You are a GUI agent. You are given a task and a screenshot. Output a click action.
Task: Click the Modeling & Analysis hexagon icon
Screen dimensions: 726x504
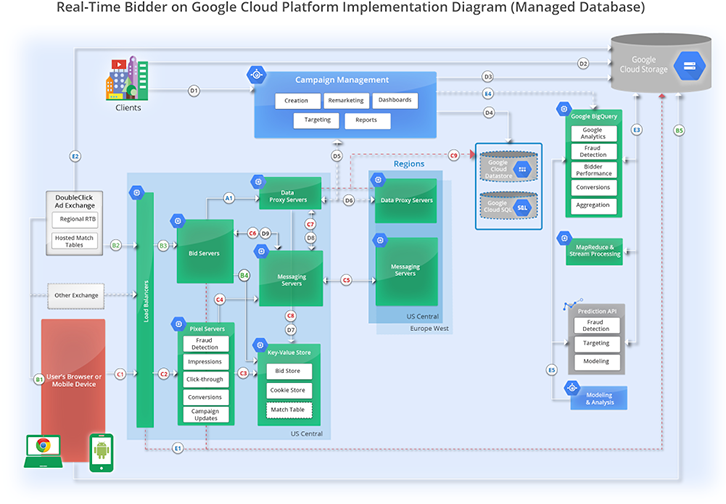[x=572, y=388]
